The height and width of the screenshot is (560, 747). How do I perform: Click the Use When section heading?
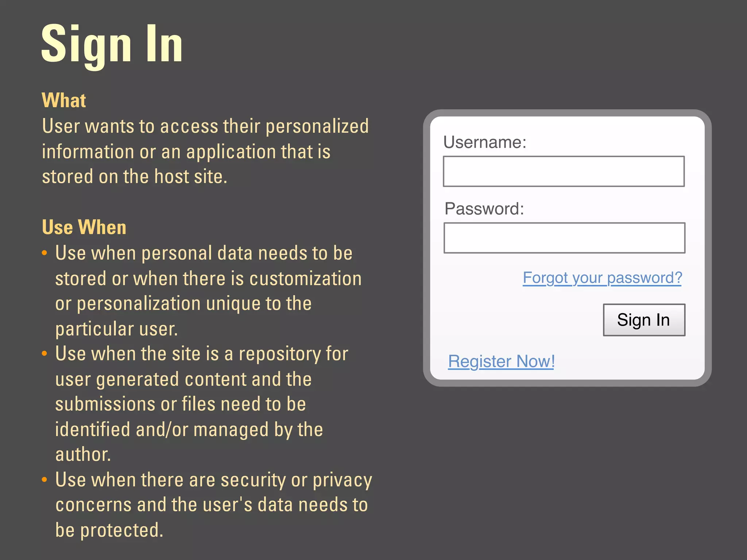pos(84,226)
